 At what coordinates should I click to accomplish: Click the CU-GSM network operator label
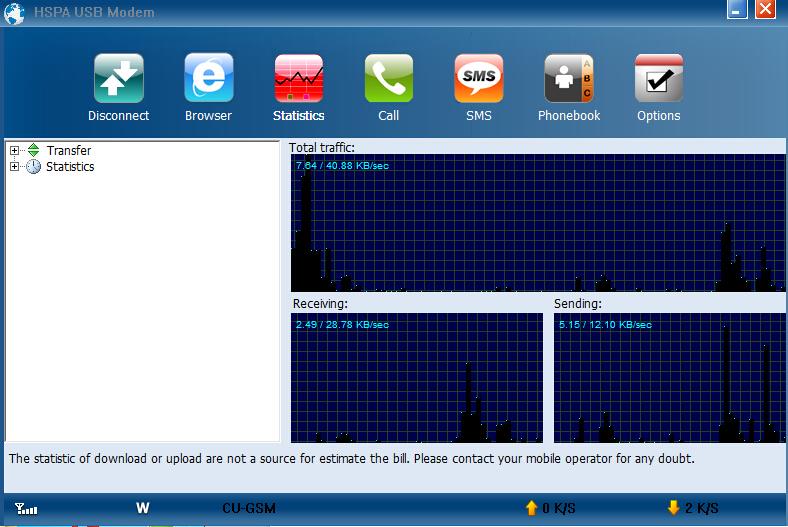pyautogui.click(x=249, y=508)
